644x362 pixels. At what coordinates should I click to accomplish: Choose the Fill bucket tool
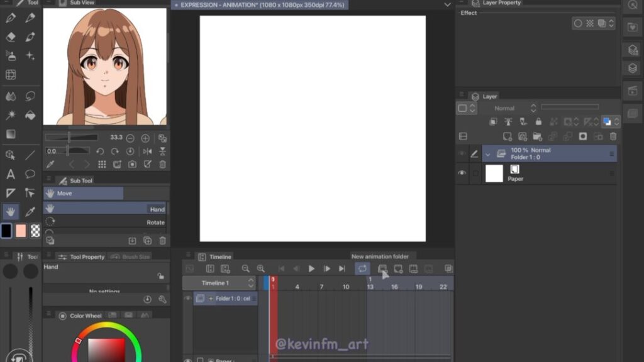(30, 115)
